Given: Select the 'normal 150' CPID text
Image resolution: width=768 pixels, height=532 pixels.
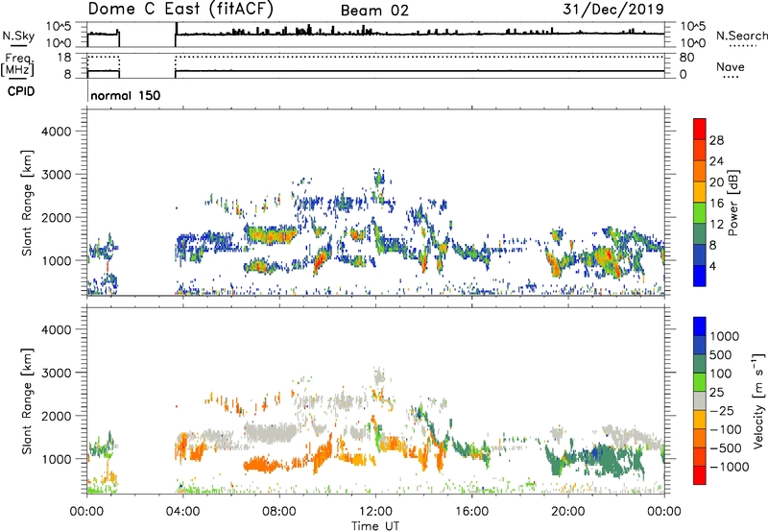Looking at the screenshot, I should click(126, 95).
